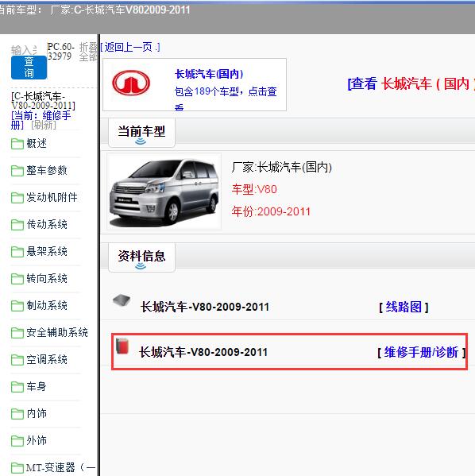The height and width of the screenshot is (476, 475).
Task: Open the 外饰 folder icon
Action: [x=17, y=441]
